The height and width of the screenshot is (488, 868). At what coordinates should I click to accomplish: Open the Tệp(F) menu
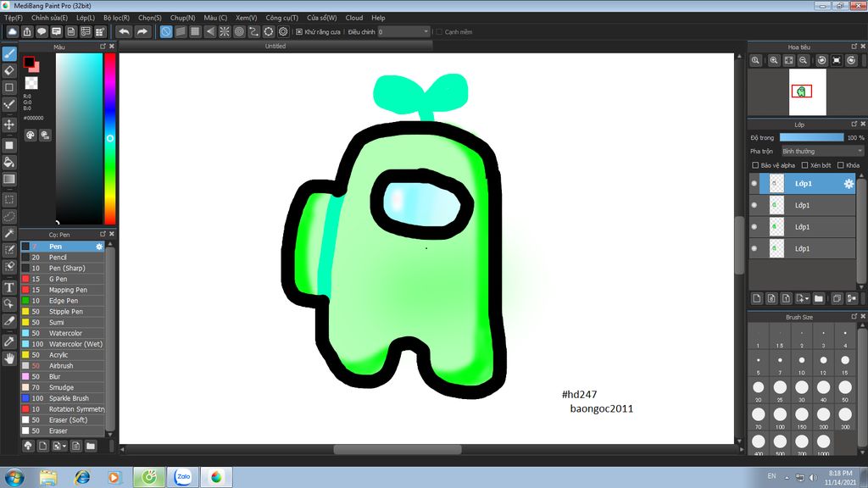coord(14,18)
